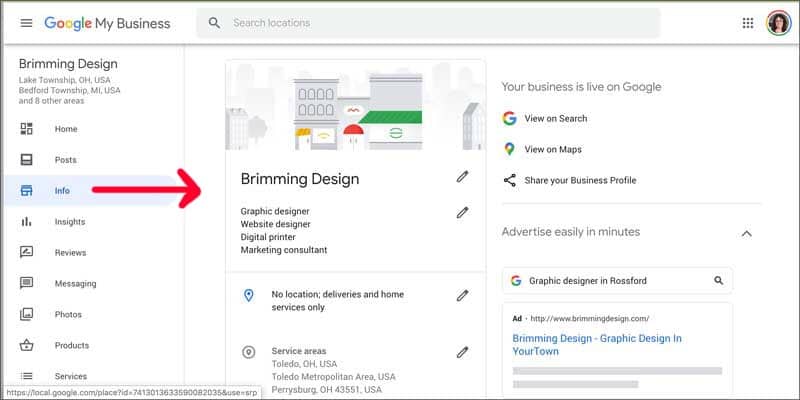800x400 pixels.
Task: Click the Posts sidebar icon
Action: click(26, 160)
